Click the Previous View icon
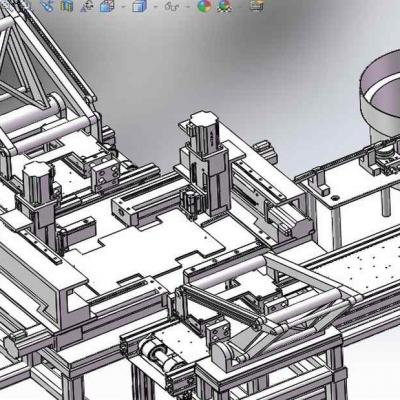The width and height of the screenshot is (400, 400). click(48, 5)
